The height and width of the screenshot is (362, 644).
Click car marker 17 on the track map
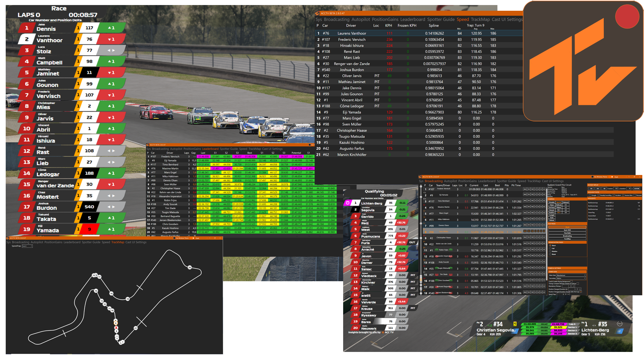tap(99, 277)
